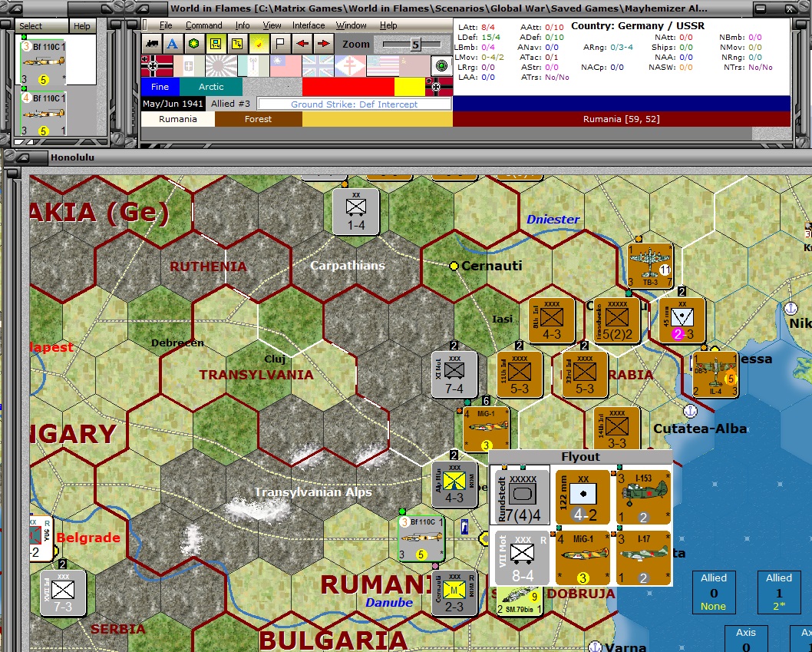Viewport: 812px width, 652px height.
Task: Select the Japanese rising sun flag
Action: pyautogui.click(x=221, y=66)
